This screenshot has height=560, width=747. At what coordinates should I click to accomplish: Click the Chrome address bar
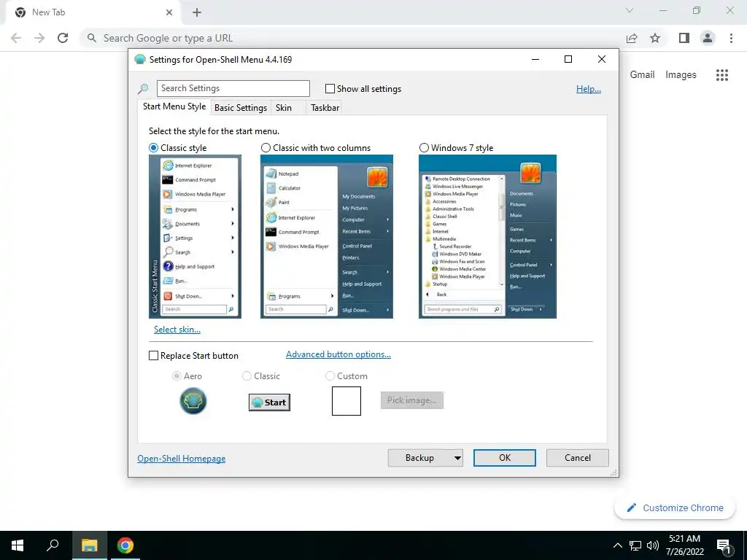point(352,38)
